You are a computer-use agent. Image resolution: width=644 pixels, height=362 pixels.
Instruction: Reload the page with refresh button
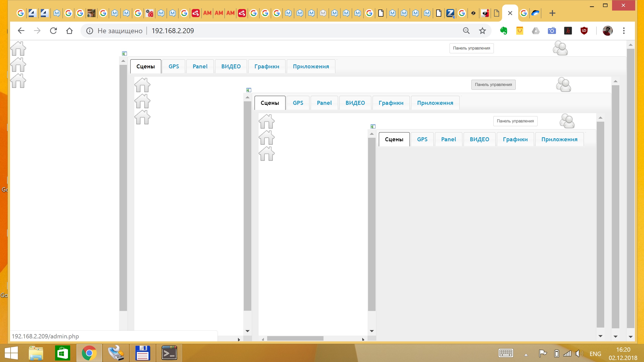(x=53, y=31)
